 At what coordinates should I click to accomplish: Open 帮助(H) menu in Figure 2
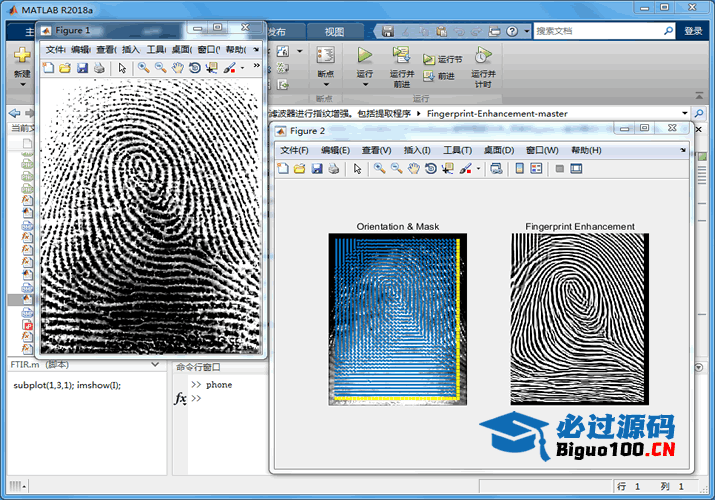[x=586, y=150]
